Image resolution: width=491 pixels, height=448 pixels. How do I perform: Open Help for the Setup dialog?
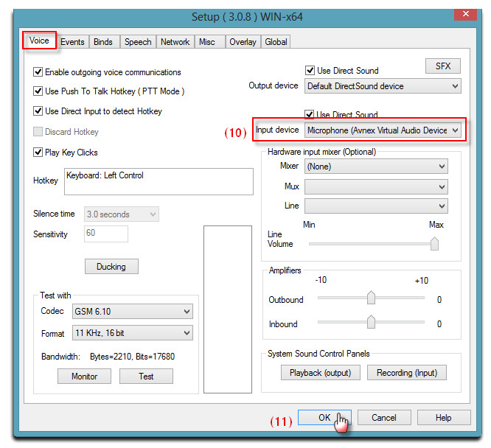(x=444, y=417)
